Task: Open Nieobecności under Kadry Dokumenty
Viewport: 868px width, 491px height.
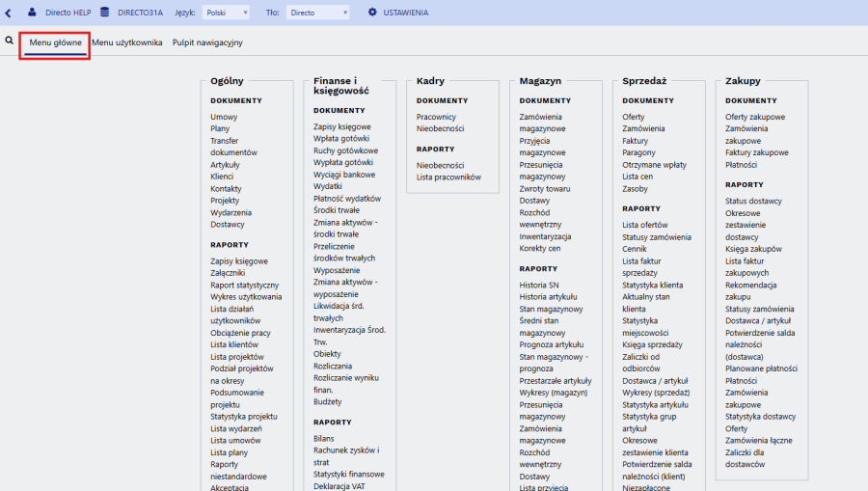Action: 440,128
